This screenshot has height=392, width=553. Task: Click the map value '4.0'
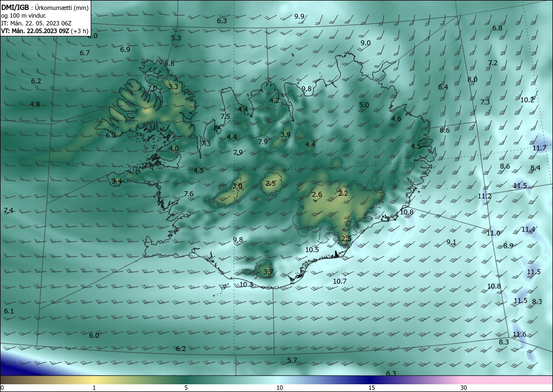point(174,148)
